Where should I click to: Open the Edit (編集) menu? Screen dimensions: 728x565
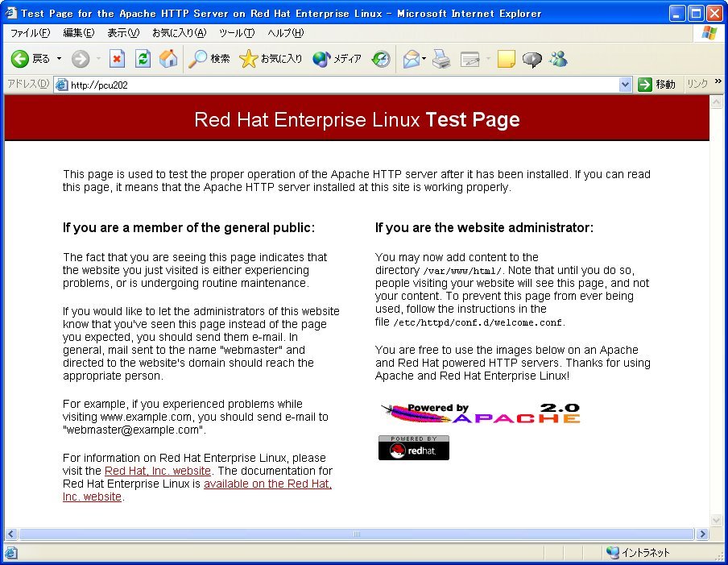coord(79,33)
